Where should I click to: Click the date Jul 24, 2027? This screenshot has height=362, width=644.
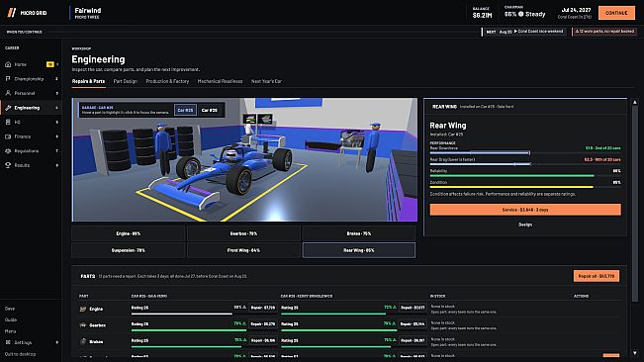tap(576, 10)
